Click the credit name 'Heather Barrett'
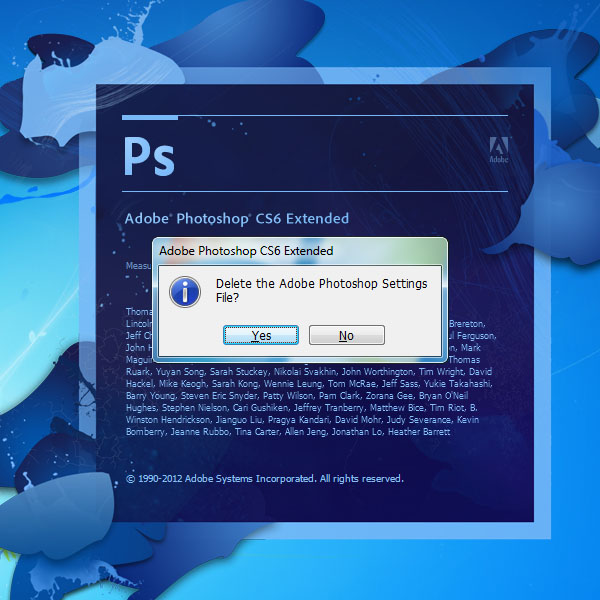The image size is (600, 600). tap(419, 432)
